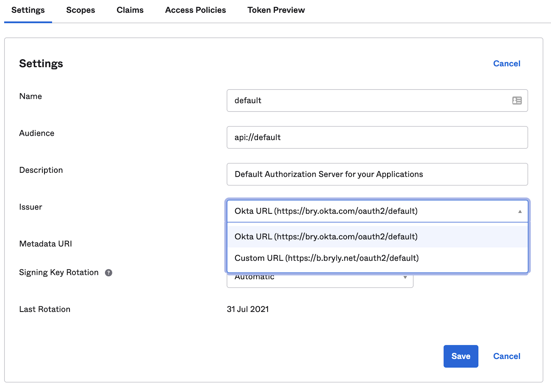The width and height of the screenshot is (551, 392).
Task: Go to the Access Policies tab
Action: tap(195, 10)
